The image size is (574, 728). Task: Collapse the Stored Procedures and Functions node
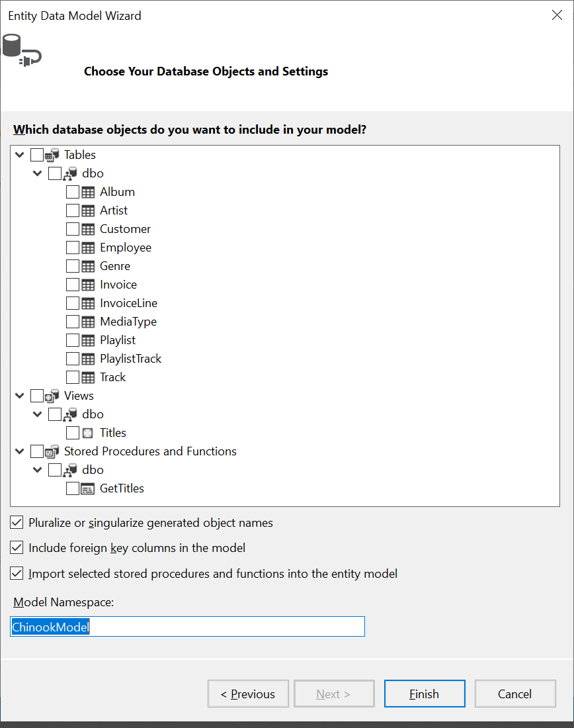[x=19, y=451]
